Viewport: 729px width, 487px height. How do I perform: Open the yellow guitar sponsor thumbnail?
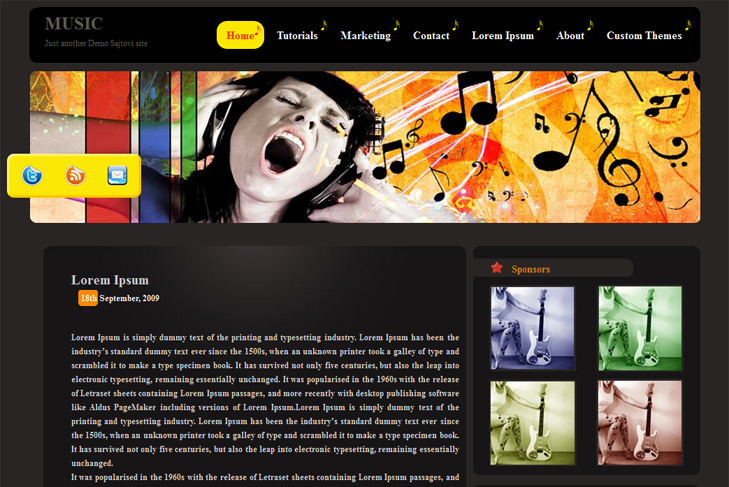532,423
